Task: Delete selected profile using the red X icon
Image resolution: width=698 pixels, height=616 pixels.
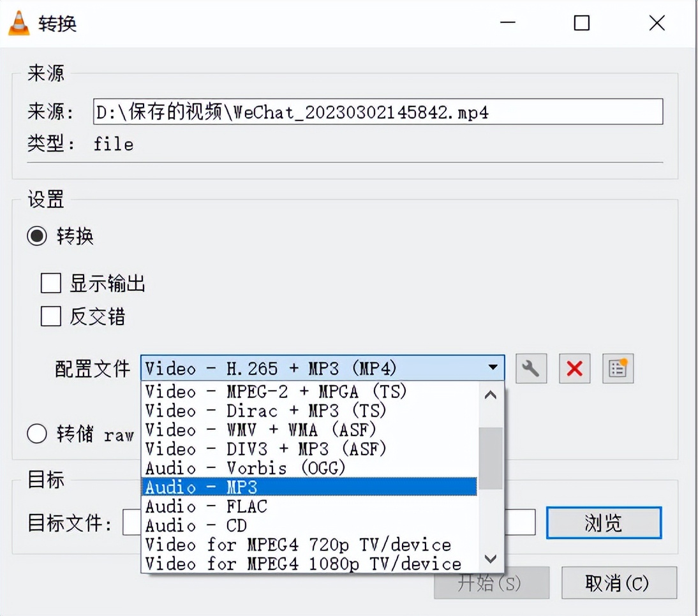Action: click(x=574, y=368)
